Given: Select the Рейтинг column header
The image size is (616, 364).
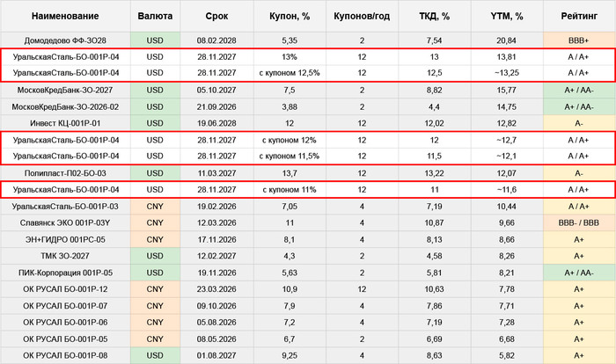Looking at the screenshot, I should [578, 17].
